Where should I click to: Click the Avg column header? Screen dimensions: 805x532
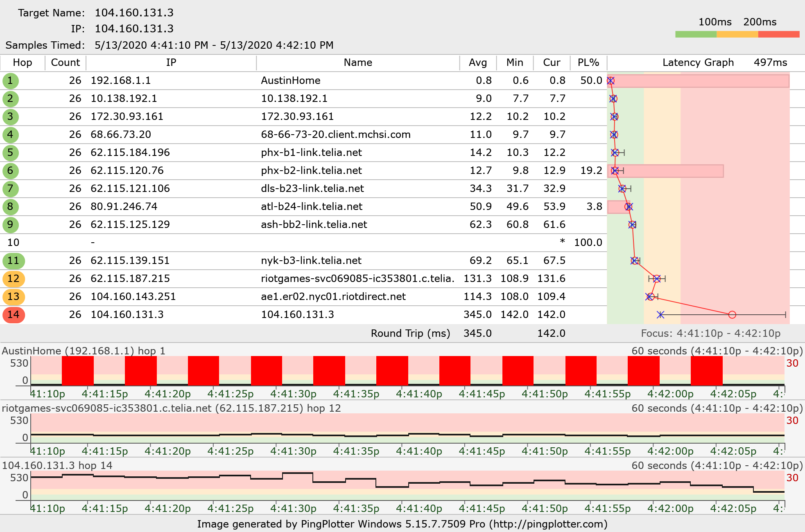(x=477, y=63)
